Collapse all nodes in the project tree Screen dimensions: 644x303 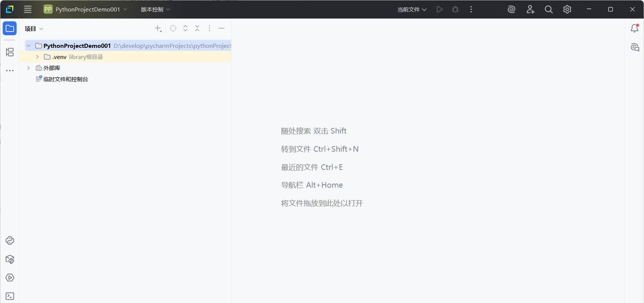pos(197,28)
